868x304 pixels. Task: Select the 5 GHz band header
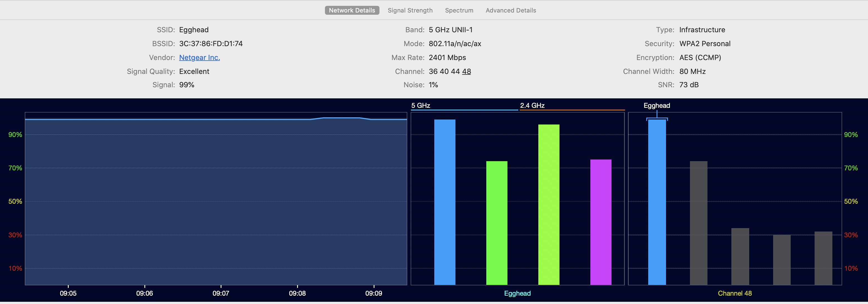[x=421, y=105]
